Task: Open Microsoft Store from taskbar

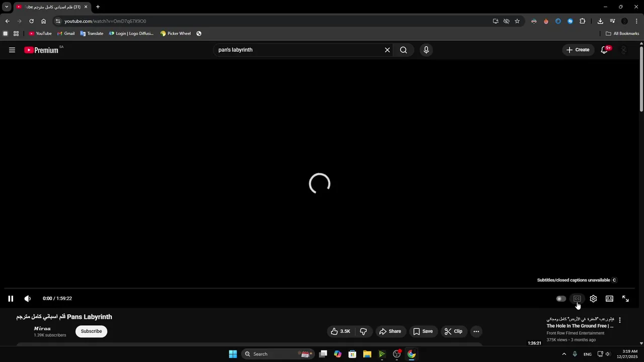Action: pos(353,354)
